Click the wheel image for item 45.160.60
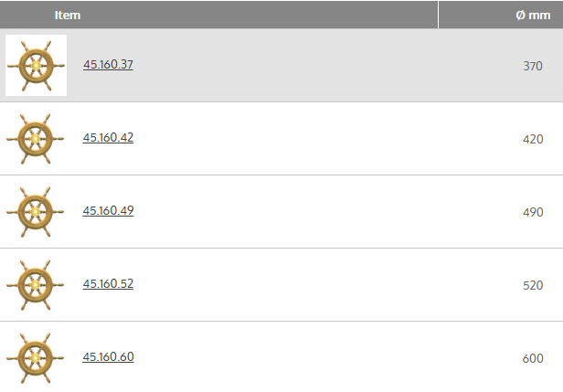The height and width of the screenshot is (392, 563). point(36,357)
